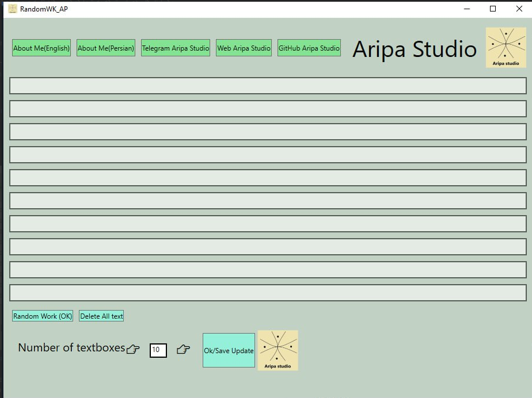Open About Me(Persian)

coord(106,48)
